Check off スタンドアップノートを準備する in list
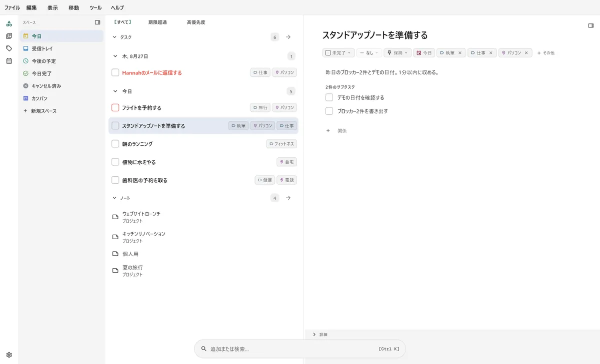This screenshot has width=600, height=364. point(115,126)
